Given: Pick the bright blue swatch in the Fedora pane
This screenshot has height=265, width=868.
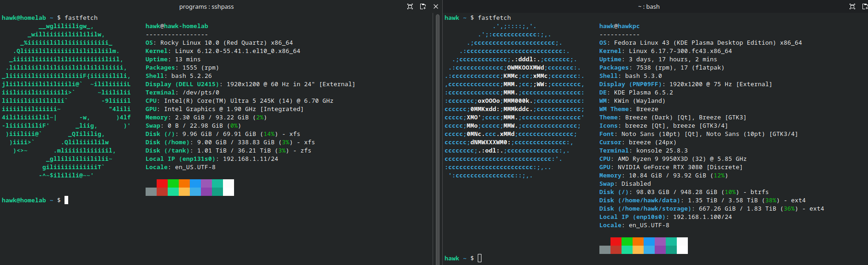Looking at the screenshot, I should point(649,241).
